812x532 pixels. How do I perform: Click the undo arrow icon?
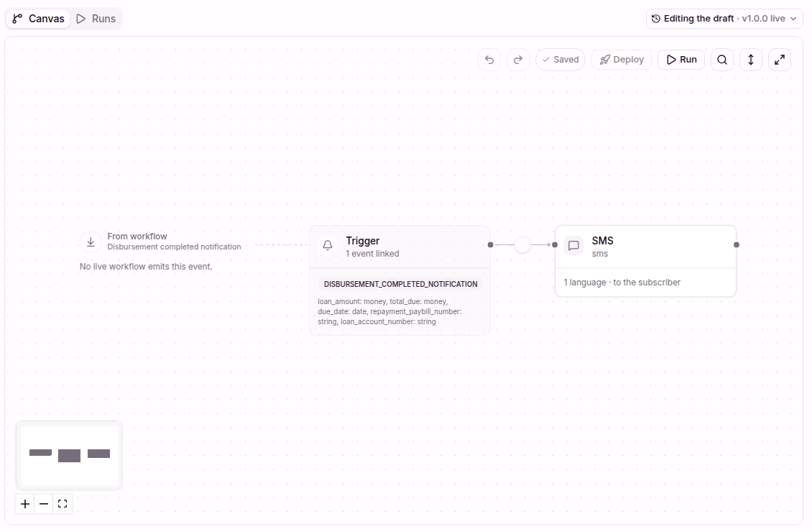(489, 60)
